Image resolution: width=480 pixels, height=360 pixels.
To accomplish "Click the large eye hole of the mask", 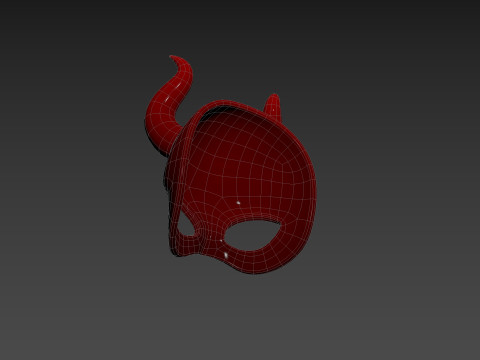I will (x=252, y=235).
